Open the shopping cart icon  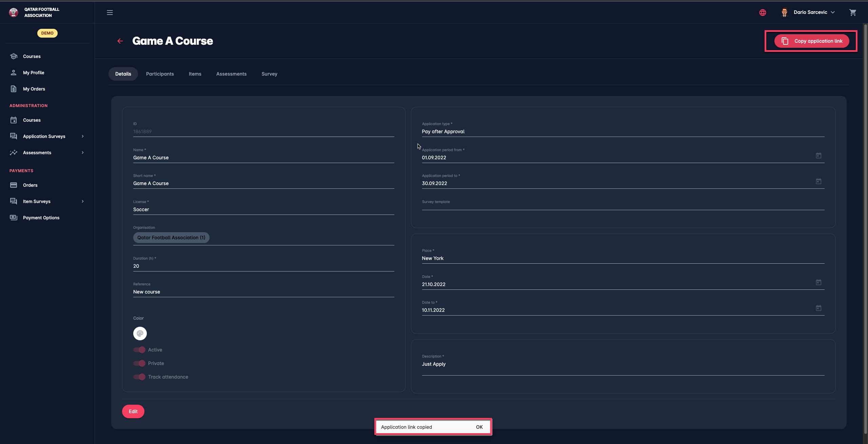(x=853, y=13)
